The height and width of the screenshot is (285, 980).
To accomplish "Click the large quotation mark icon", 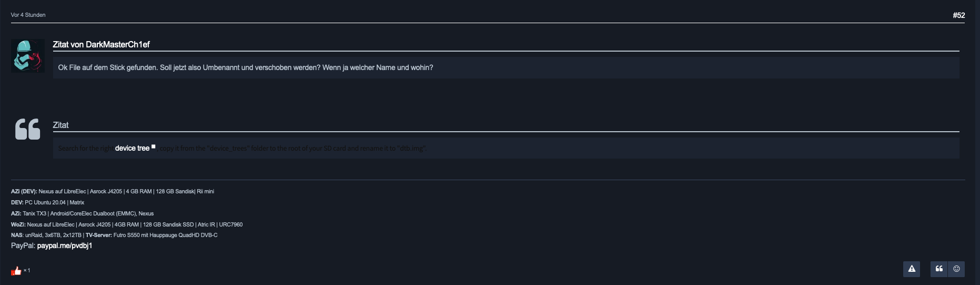I will tap(28, 129).
